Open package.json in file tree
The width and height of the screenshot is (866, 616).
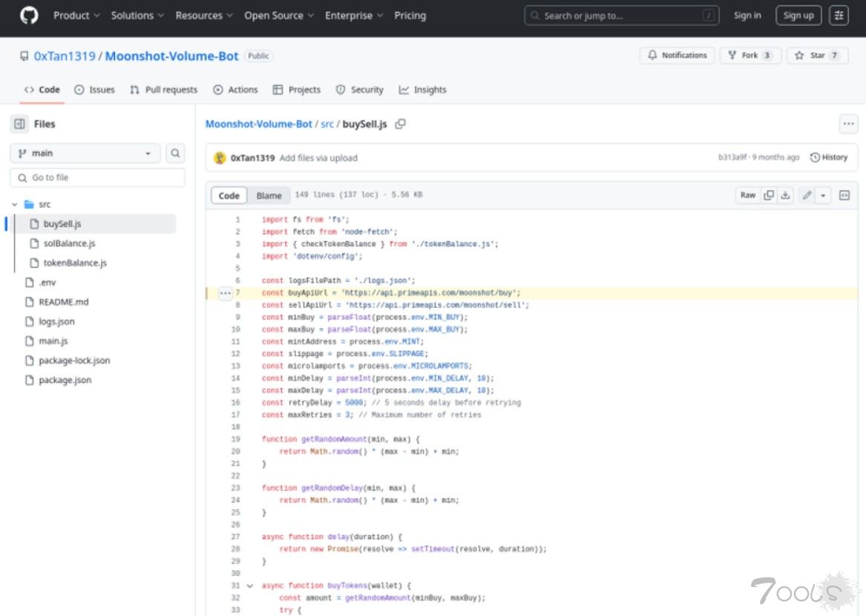65,380
